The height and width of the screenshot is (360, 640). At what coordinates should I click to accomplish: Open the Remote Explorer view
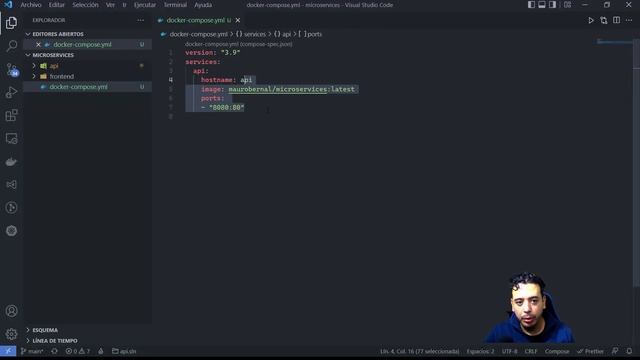11,138
